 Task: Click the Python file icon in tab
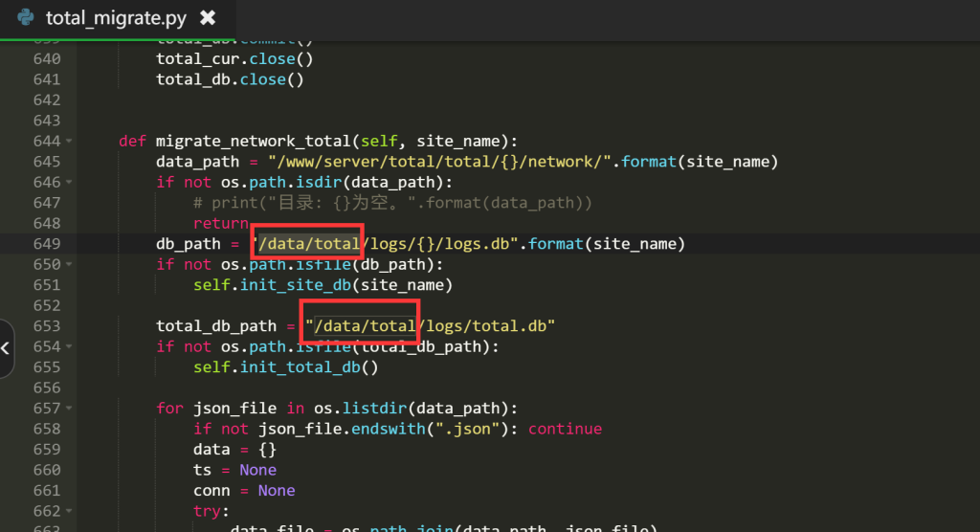coord(26,18)
